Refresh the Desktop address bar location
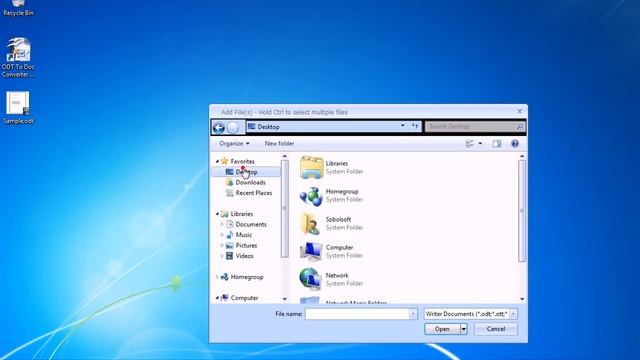 (x=415, y=126)
